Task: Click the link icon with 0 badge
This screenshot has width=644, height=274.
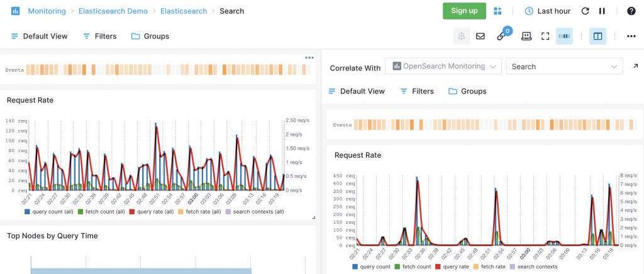Action: click(501, 36)
